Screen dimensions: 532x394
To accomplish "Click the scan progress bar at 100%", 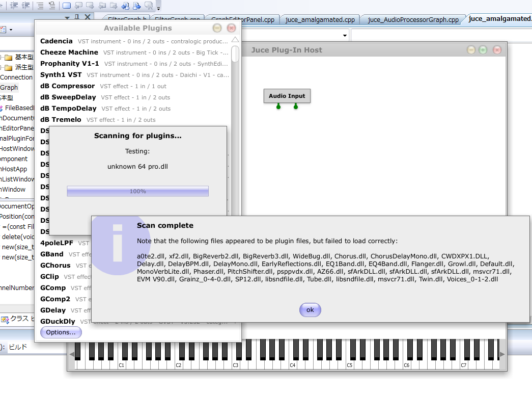I will pos(137,191).
